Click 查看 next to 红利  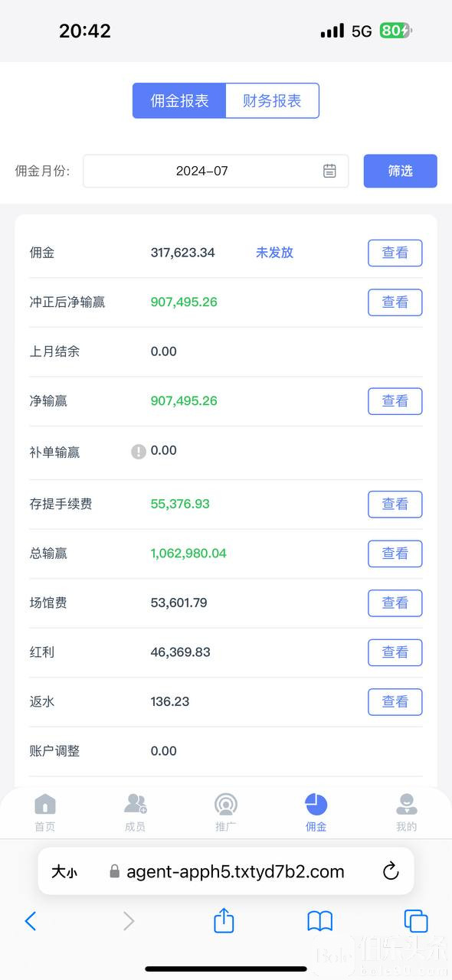pos(395,652)
